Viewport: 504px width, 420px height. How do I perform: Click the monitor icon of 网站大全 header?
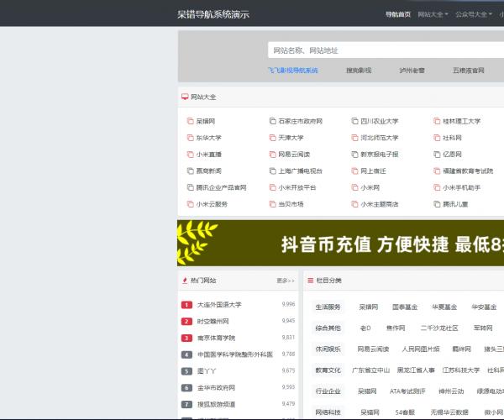tap(185, 97)
